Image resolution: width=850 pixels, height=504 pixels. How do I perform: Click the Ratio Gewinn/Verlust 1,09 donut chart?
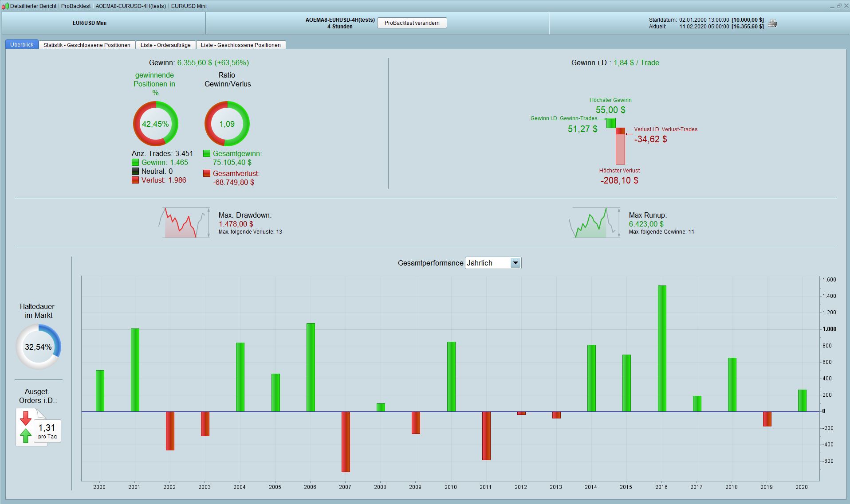click(x=227, y=124)
